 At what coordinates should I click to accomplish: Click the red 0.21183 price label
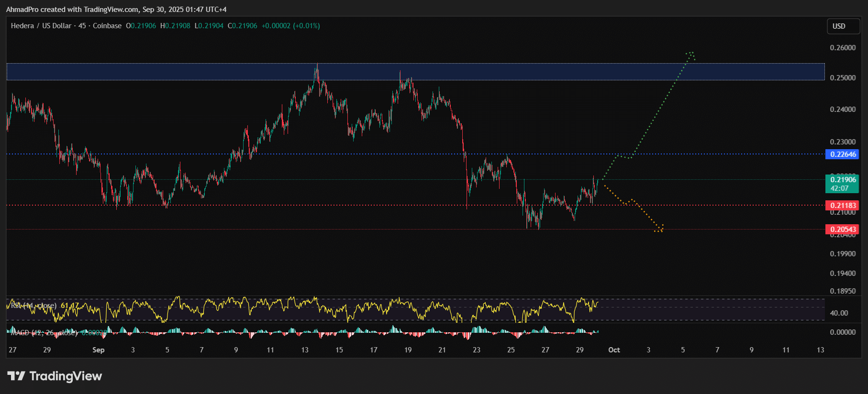(842, 206)
